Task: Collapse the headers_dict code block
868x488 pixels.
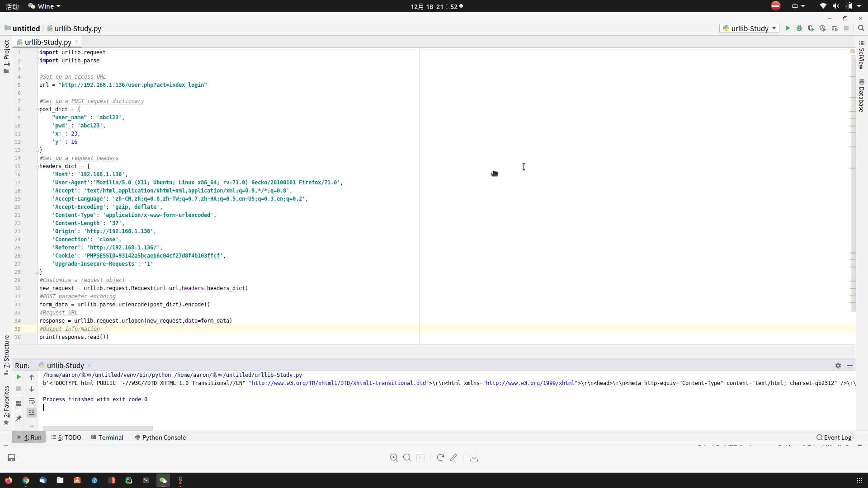Action: point(37,166)
